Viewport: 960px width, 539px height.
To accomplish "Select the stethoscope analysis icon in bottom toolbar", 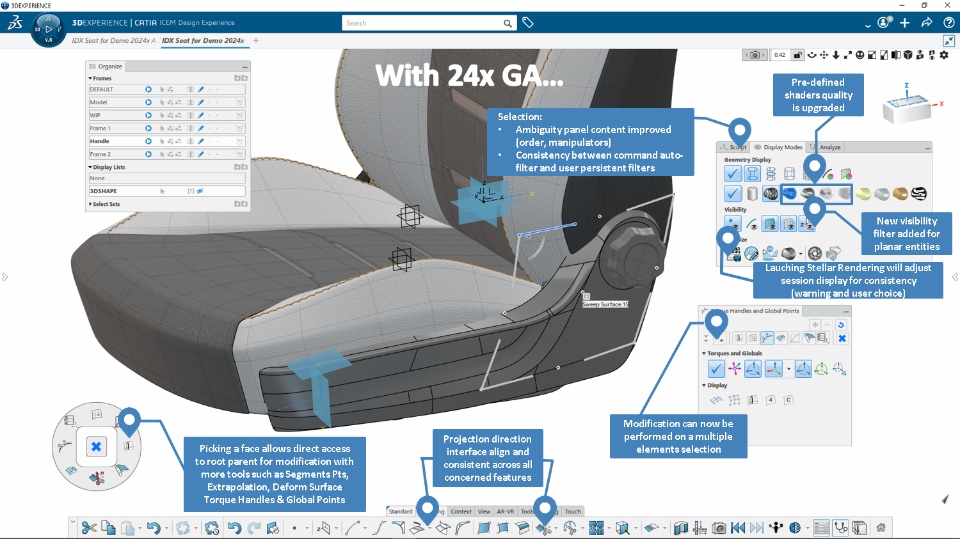I will pos(841,527).
